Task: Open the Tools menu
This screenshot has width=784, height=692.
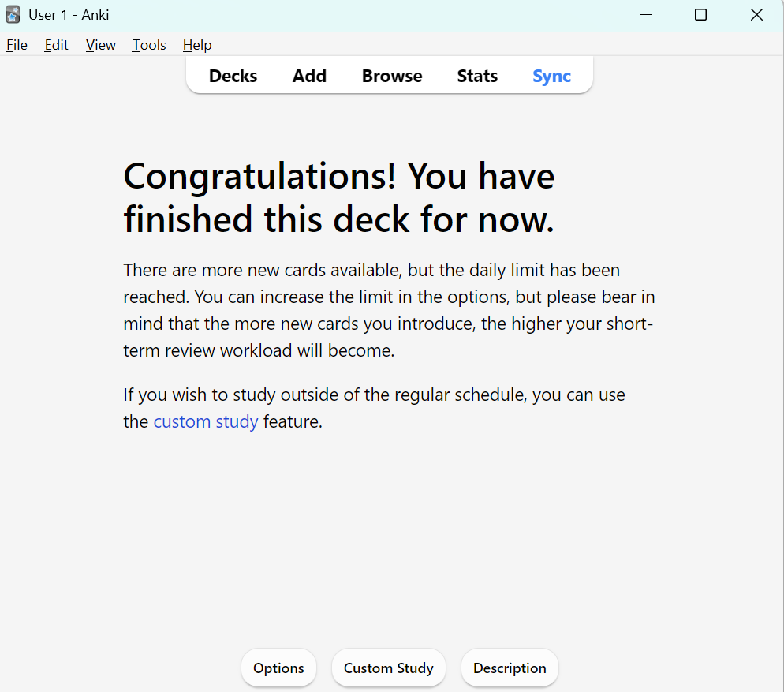Action: [x=149, y=45]
